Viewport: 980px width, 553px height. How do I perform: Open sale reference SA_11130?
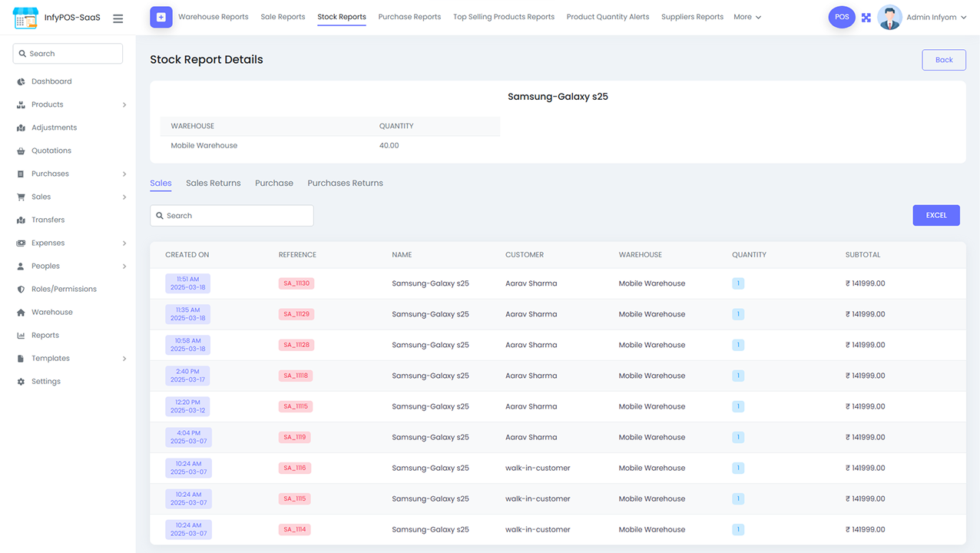click(296, 283)
